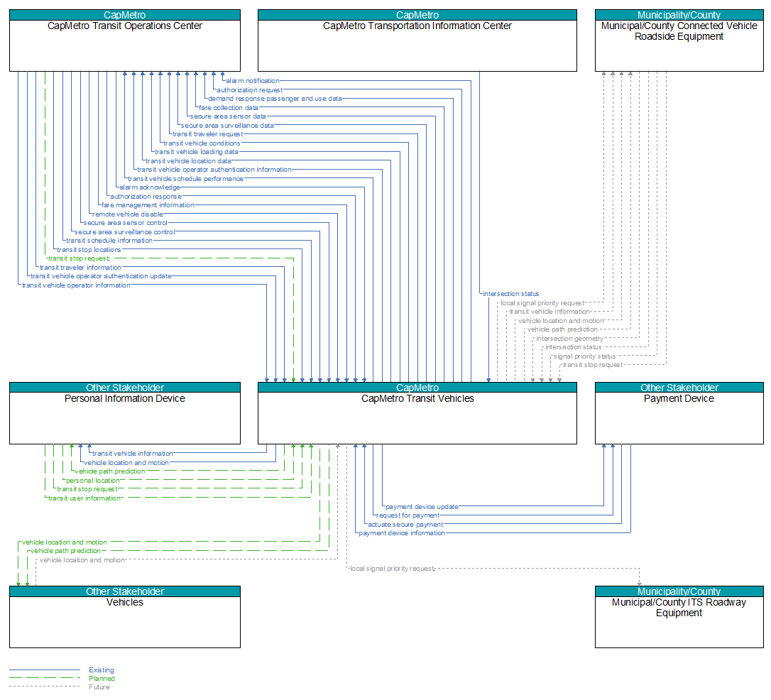Screen dimensions: 771x700
Task: Click 'transit vehicle operator authentication information' label
Action: point(214,170)
